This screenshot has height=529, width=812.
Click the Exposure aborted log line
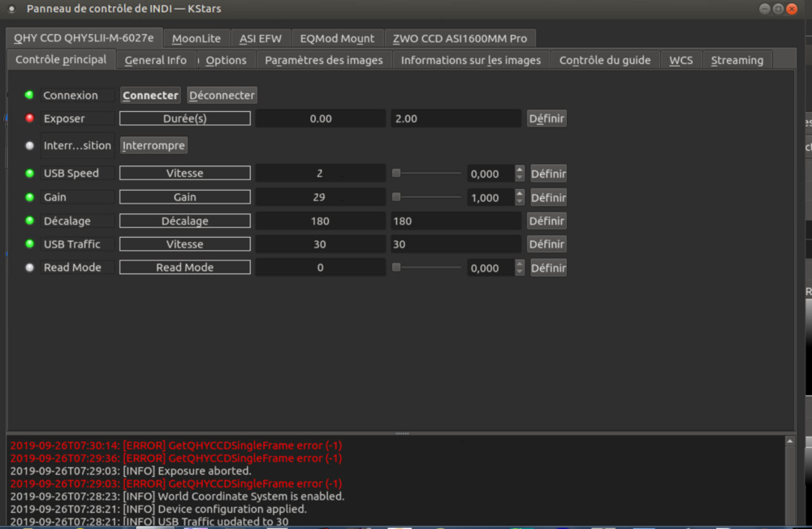tap(131, 471)
